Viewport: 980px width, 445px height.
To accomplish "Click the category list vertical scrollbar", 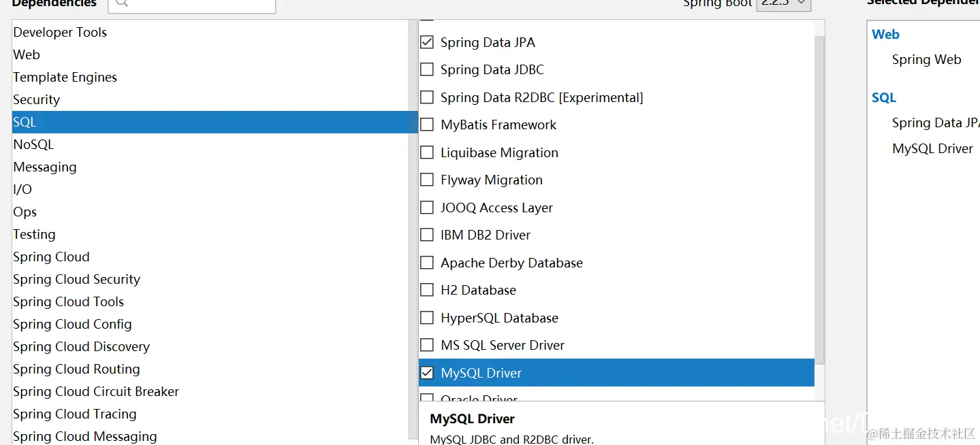I will [413, 229].
